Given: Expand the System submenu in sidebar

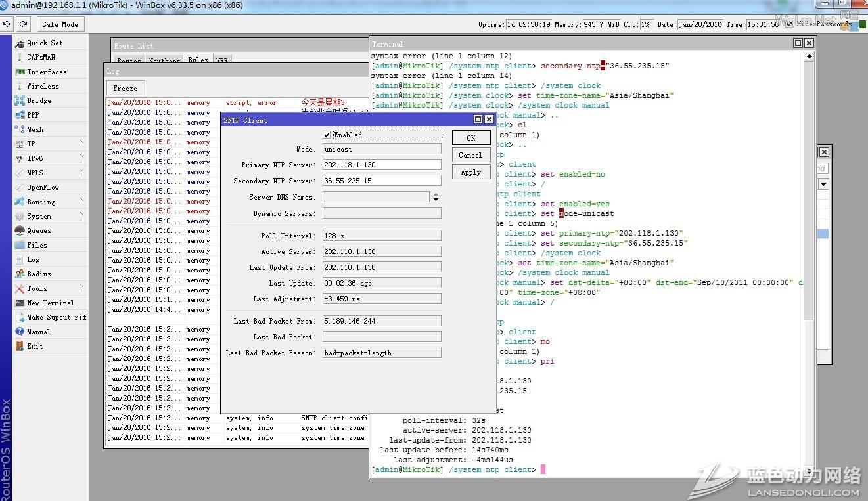Looking at the screenshot, I should [38, 216].
